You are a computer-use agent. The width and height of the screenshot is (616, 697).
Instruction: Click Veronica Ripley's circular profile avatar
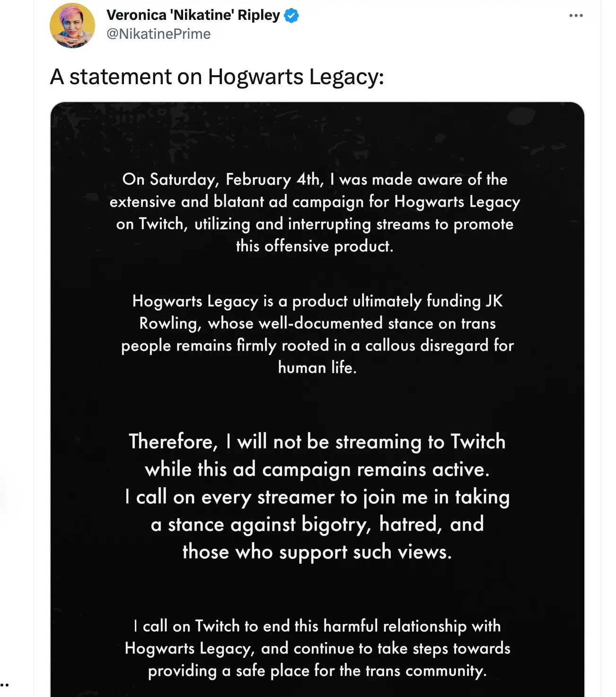[x=73, y=25]
